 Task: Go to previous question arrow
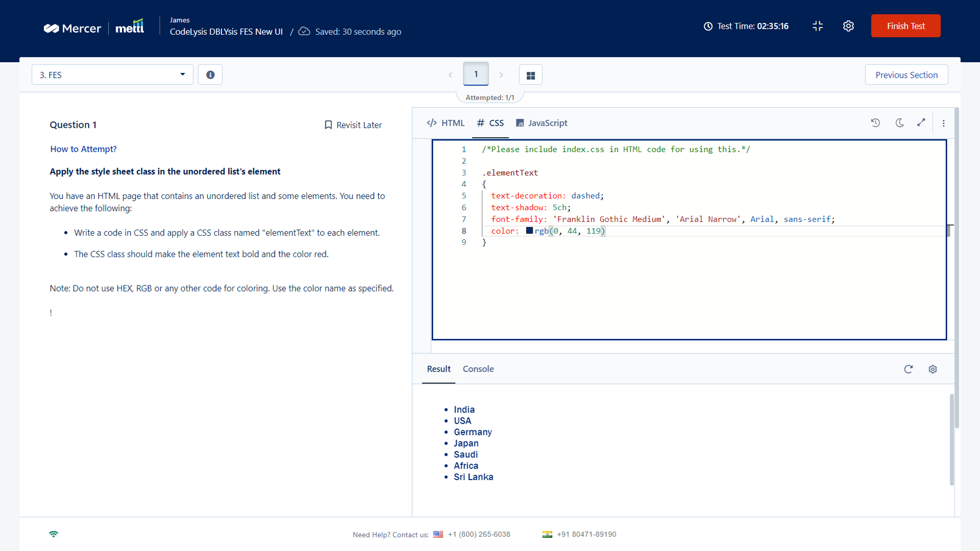[450, 75]
